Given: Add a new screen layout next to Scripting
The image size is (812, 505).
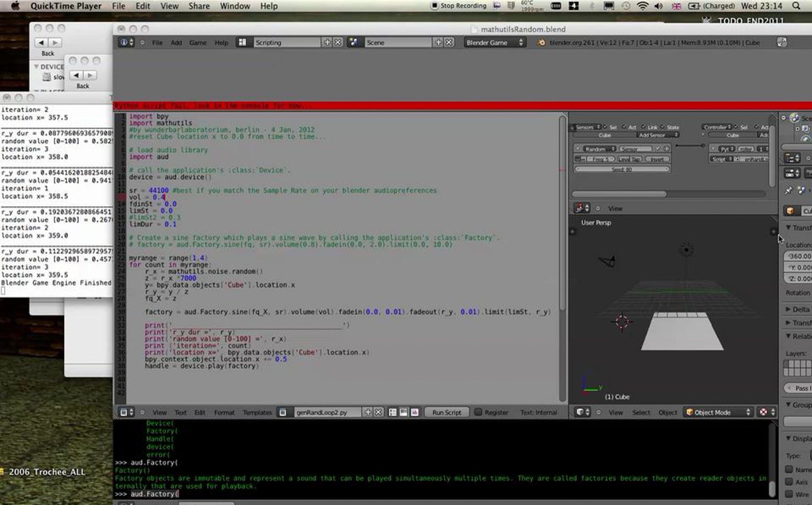Looking at the screenshot, I should pyautogui.click(x=327, y=42).
